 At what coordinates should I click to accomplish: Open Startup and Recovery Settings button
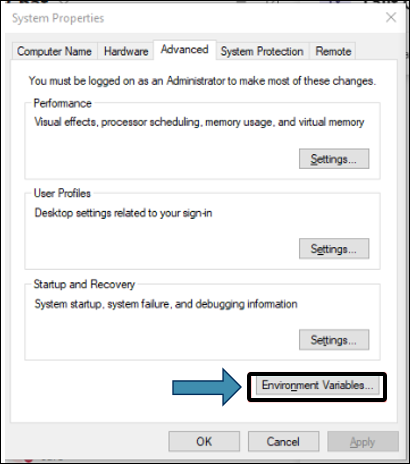pyautogui.click(x=334, y=340)
